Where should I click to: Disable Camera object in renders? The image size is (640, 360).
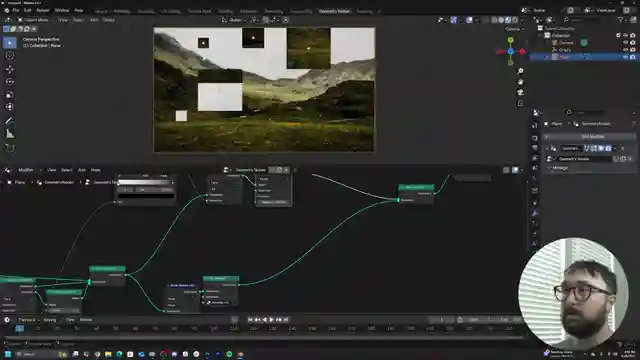(633, 42)
